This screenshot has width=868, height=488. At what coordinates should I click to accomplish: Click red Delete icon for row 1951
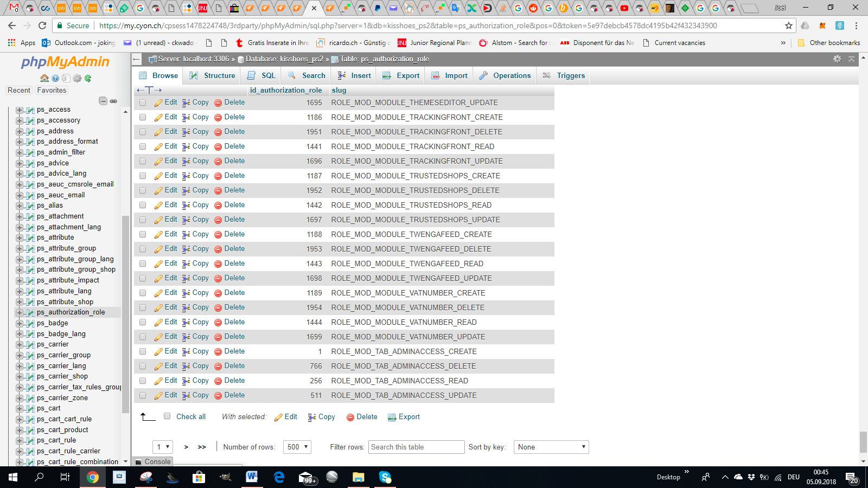pos(218,132)
